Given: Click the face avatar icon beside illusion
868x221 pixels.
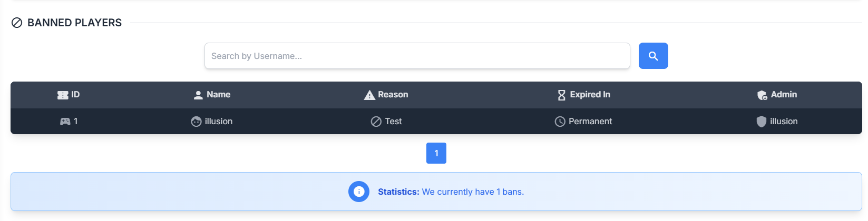Looking at the screenshot, I should (x=196, y=122).
